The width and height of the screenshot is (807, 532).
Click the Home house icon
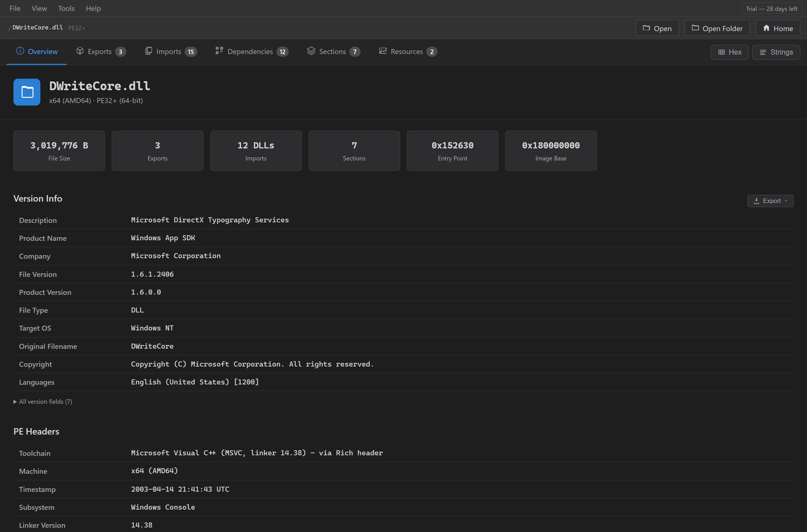pyautogui.click(x=766, y=28)
